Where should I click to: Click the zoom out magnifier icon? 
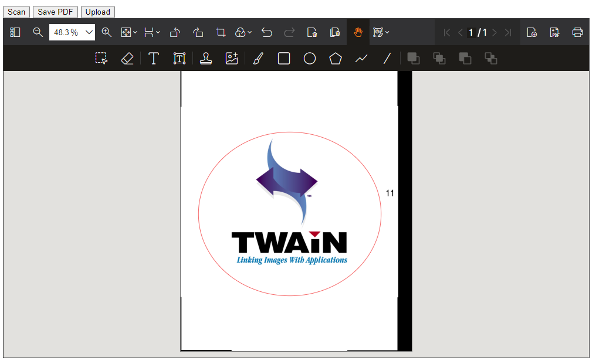coord(38,32)
